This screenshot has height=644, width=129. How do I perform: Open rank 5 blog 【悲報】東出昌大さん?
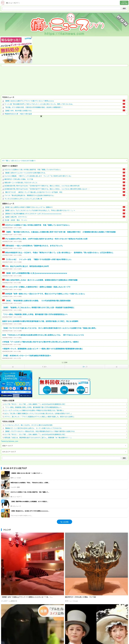pyautogui.click(x=64, y=513)
